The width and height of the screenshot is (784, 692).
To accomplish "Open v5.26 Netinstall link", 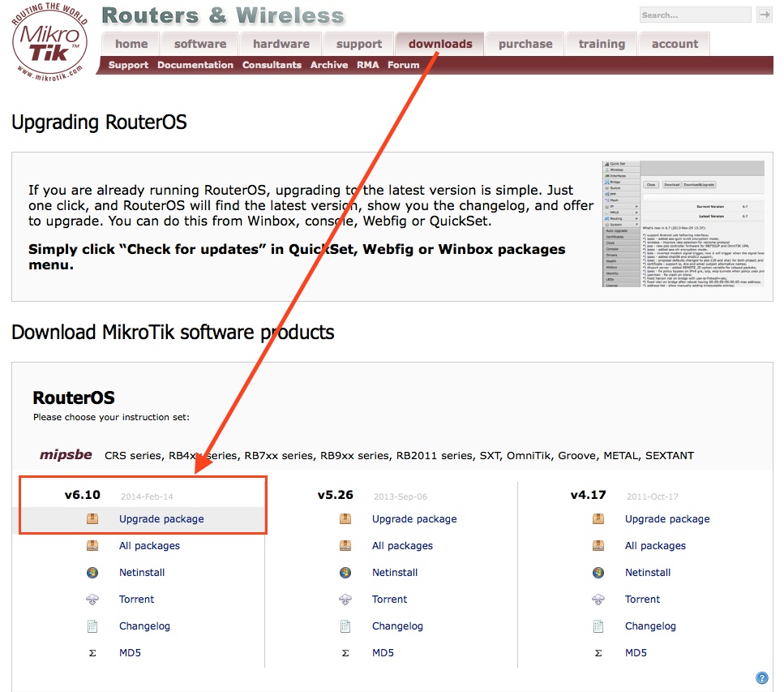I will [x=395, y=573].
